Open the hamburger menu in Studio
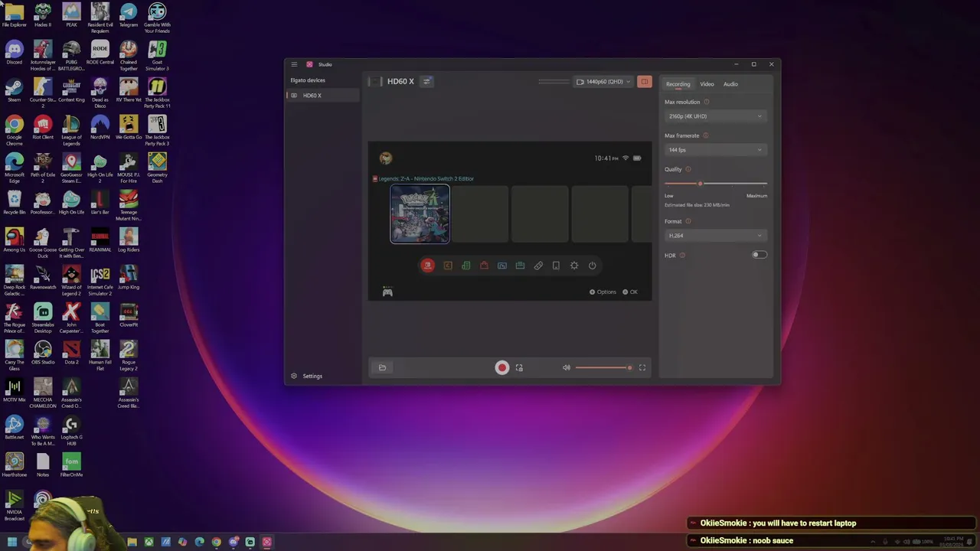 (294, 64)
